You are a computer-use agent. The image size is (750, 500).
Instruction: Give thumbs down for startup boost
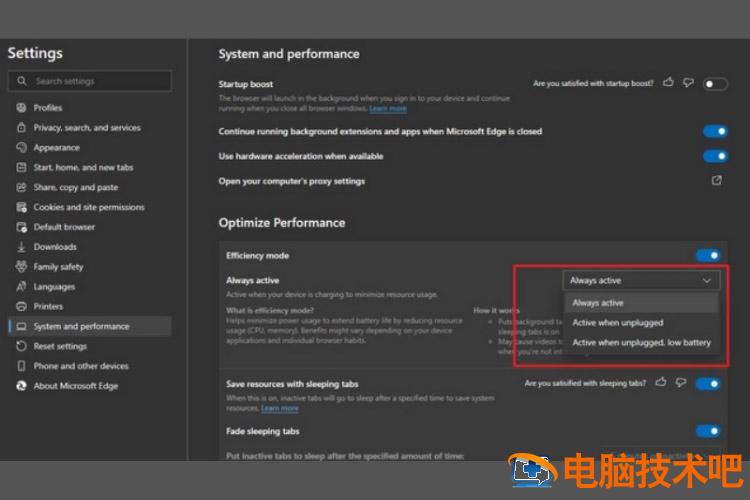coord(688,83)
